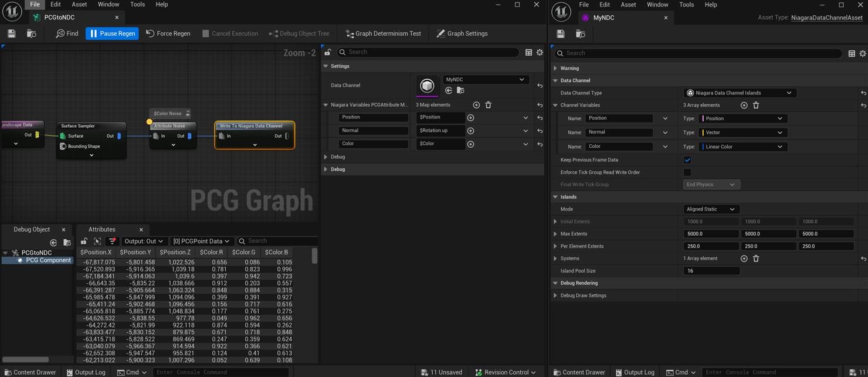Image resolution: width=868 pixels, height=377 pixels.
Task: Change the Islands Mode from Aligned Static
Action: click(711, 209)
